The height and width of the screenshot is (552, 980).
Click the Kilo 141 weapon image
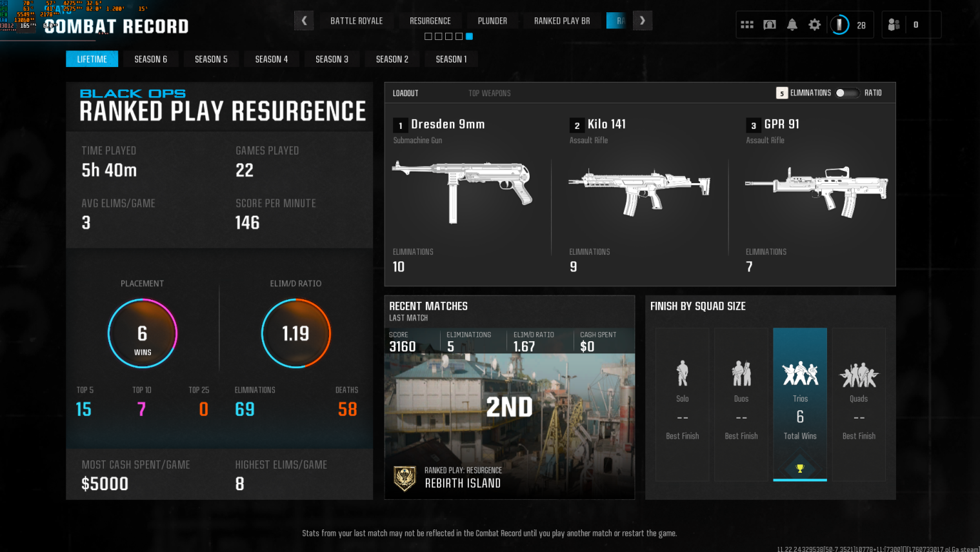(x=639, y=192)
